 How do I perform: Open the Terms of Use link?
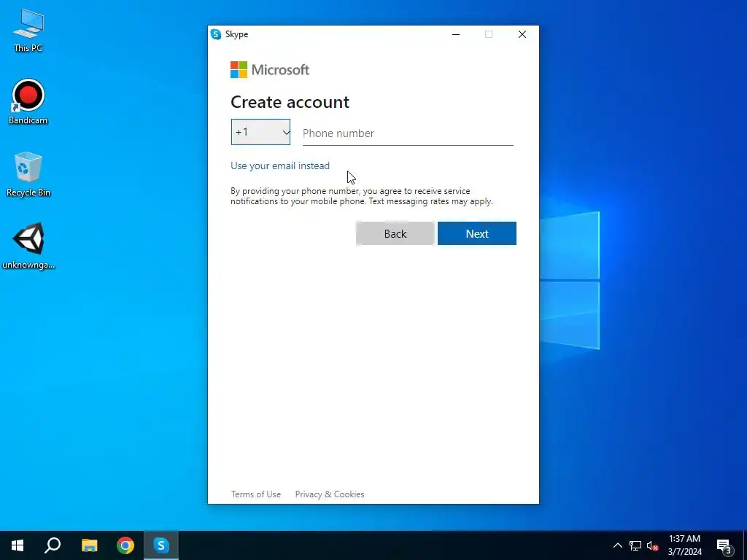tap(256, 494)
